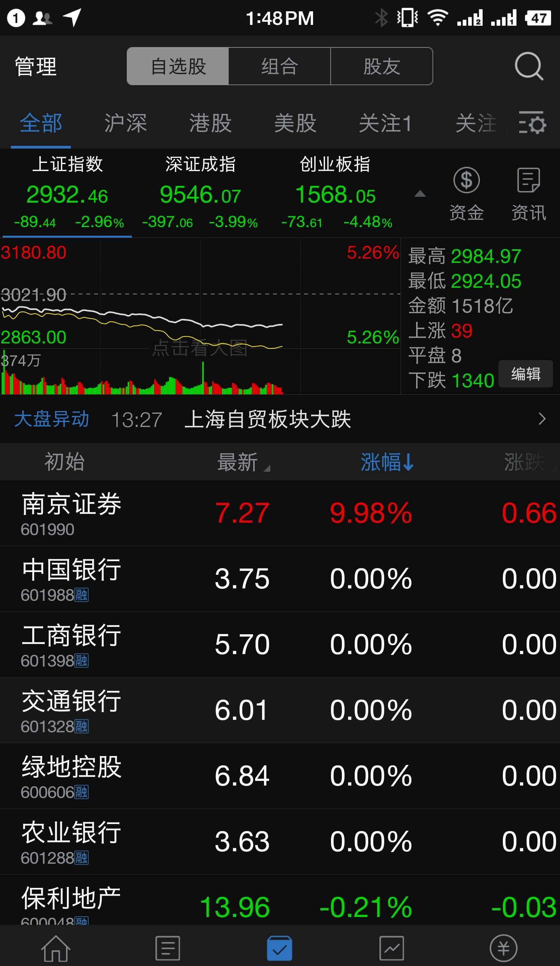Tap the 融 margin badge beside 601988

[82, 595]
